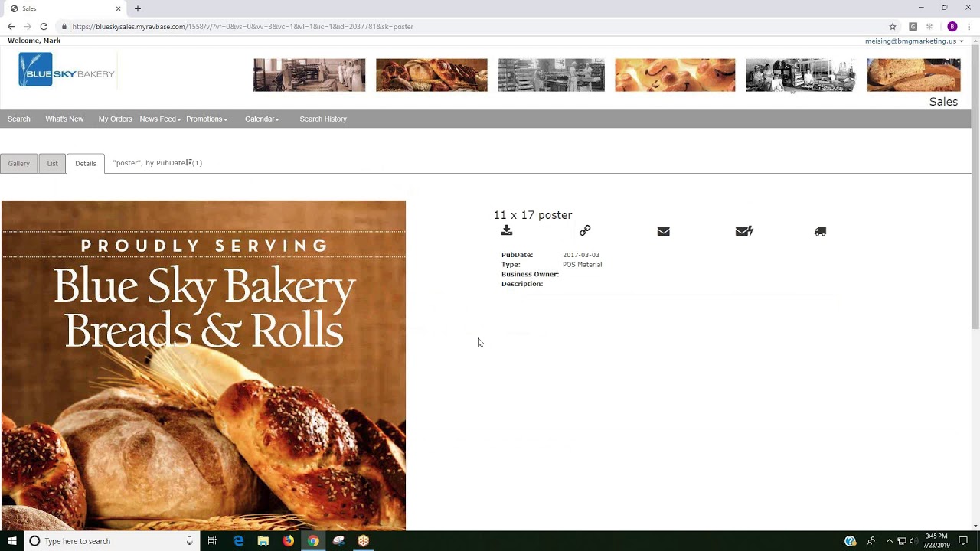
Task: Click the PubDate value 2017-03-03
Action: [581, 255]
